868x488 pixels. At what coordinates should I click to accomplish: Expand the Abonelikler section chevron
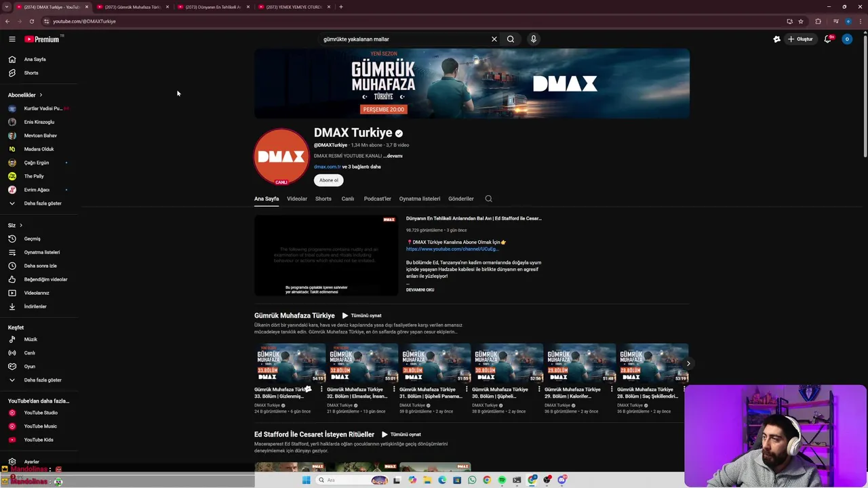click(41, 95)
